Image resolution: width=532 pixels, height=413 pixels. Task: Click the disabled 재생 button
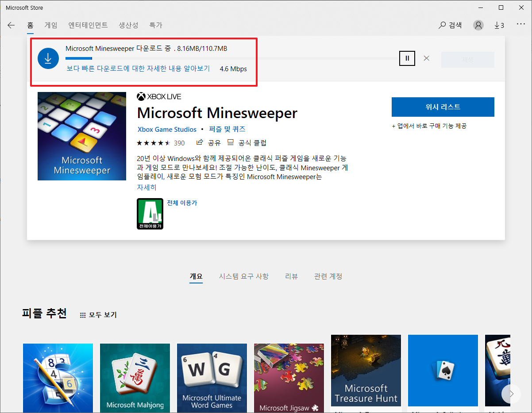pyautogui.click(x=467, y=60)
